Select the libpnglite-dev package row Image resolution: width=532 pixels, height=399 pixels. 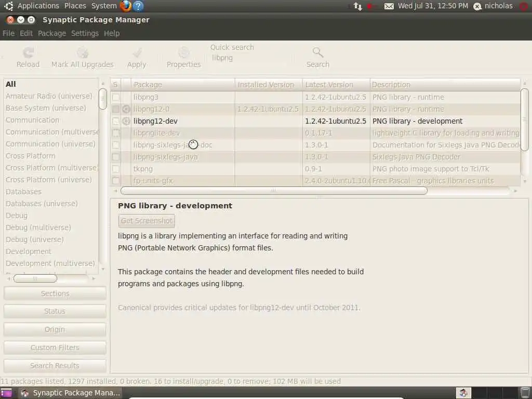coord(315,133)
